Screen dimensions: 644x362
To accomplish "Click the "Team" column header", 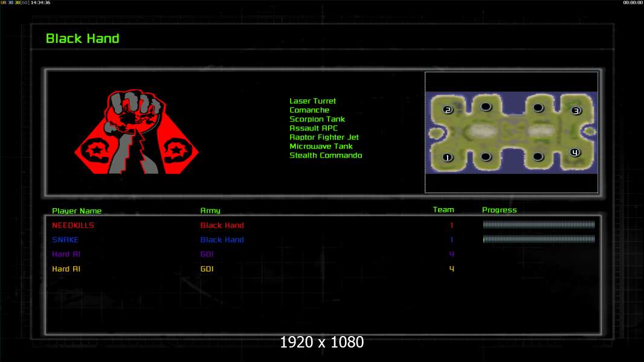I will pyautogui.click(x=443, y=209).
